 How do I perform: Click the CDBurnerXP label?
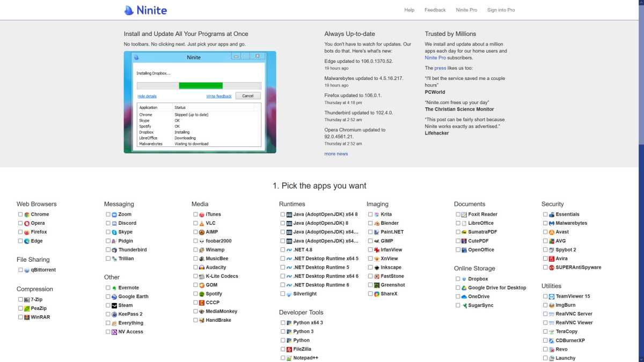click(570, 341)
